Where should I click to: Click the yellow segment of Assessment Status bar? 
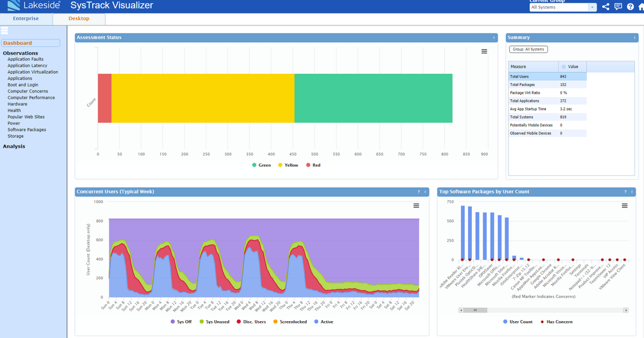coord(203,98)
